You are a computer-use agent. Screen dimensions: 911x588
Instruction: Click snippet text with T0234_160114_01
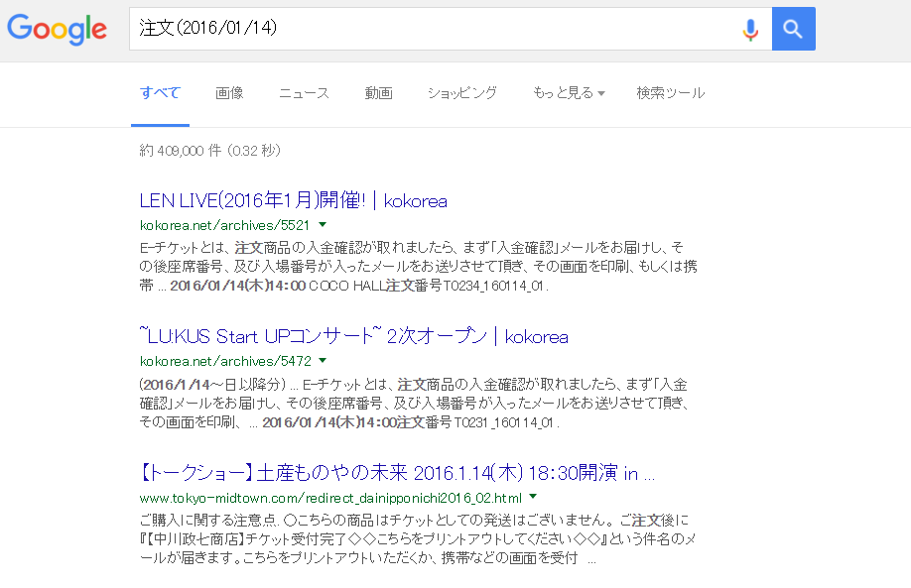coord(419,267)
